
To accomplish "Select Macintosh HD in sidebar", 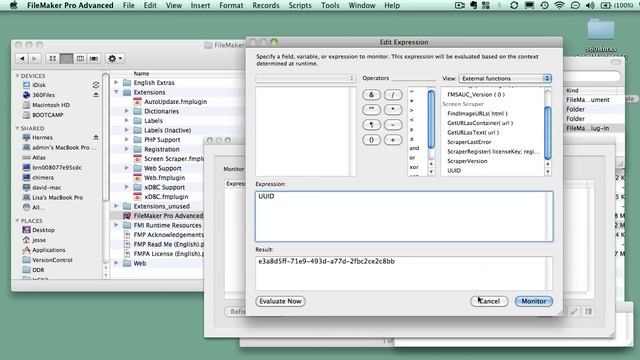I will (x=51, y=105).
